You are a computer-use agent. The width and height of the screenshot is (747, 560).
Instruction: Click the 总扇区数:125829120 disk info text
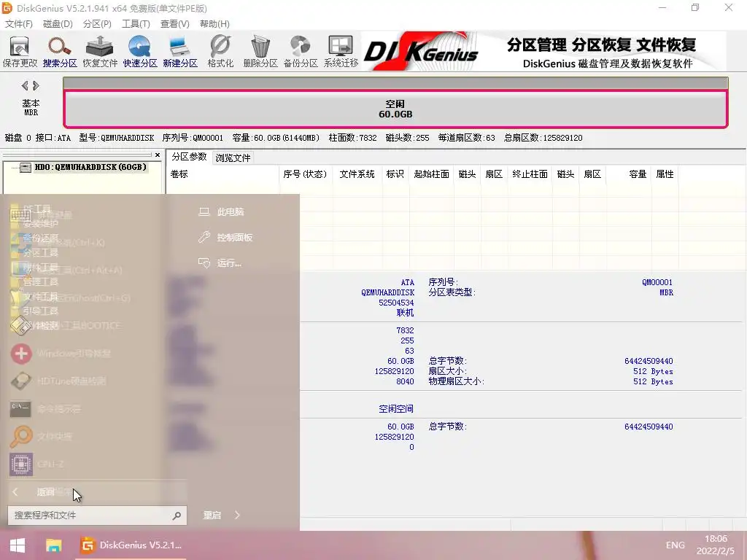click(x=543, y=138)
